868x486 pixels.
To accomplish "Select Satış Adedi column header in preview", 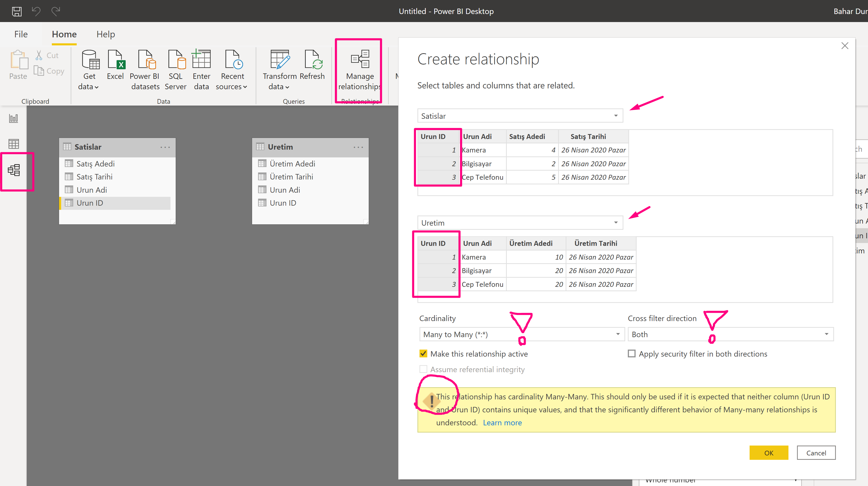I will point(532,137).
